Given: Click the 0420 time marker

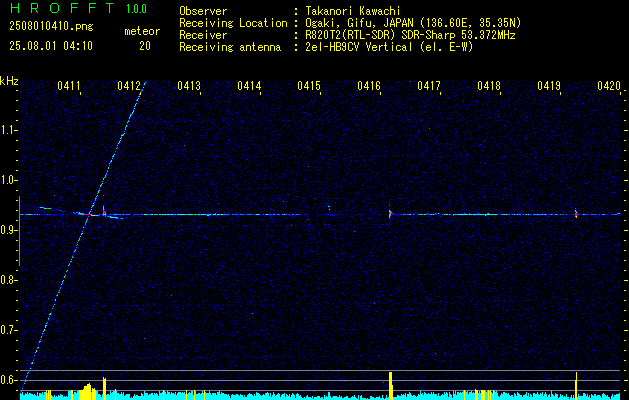Looking at the screenshot, I should coord(609,86).
